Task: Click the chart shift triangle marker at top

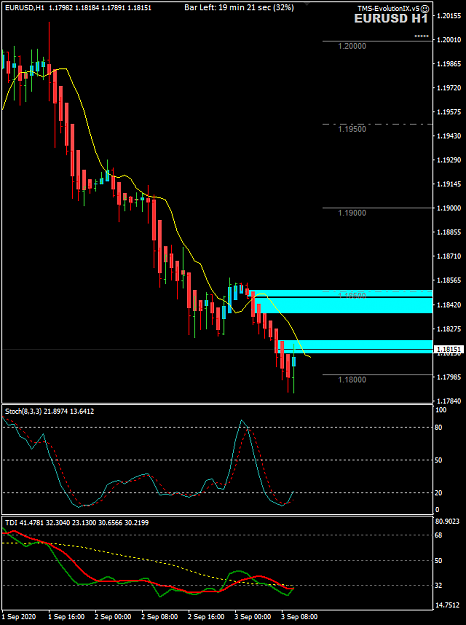Action: pyautogui.click(x=307, y=2)
